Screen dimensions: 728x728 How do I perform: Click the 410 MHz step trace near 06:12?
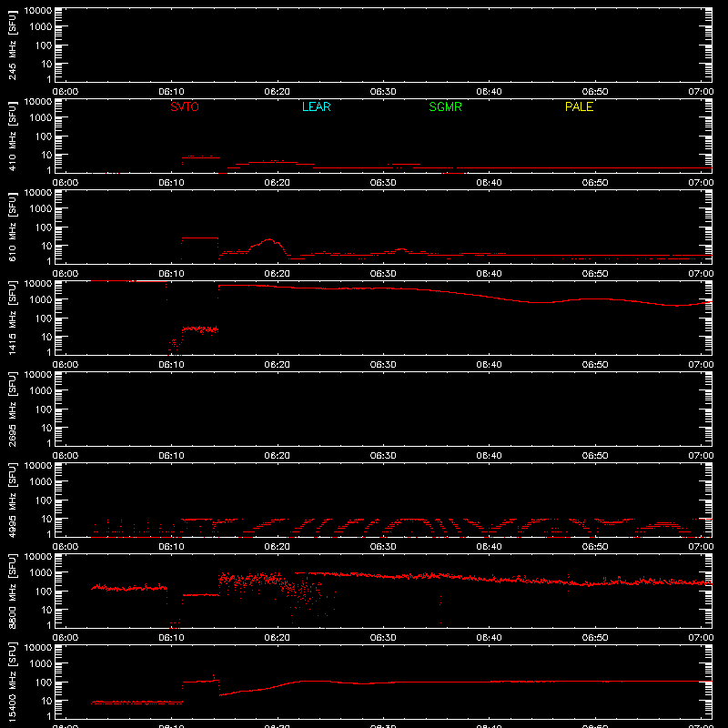(200, 157)
